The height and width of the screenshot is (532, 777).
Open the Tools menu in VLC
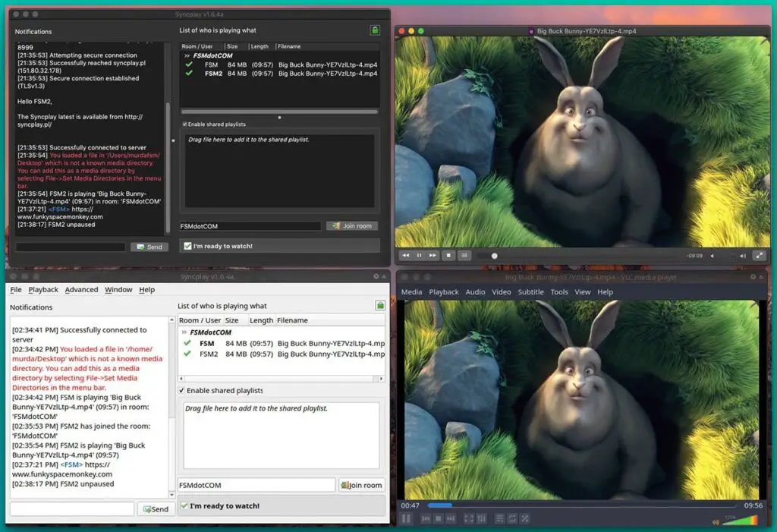(559, 292)
